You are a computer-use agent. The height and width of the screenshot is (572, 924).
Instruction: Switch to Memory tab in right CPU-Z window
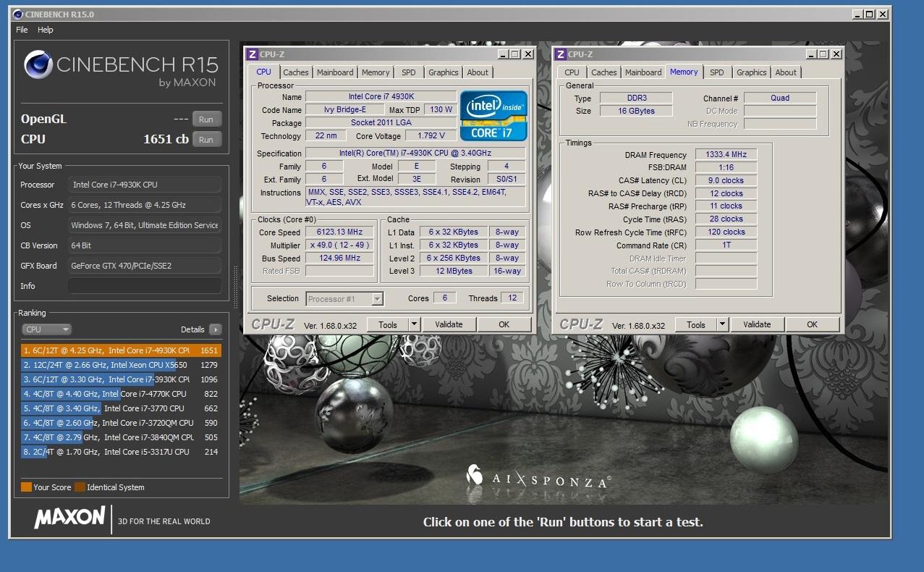coord(684,72)
